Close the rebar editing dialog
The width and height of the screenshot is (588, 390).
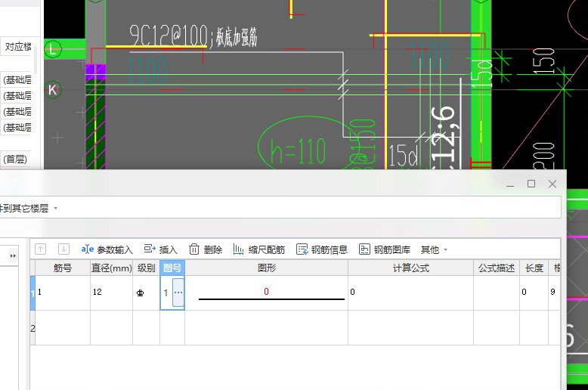[552, 184]
